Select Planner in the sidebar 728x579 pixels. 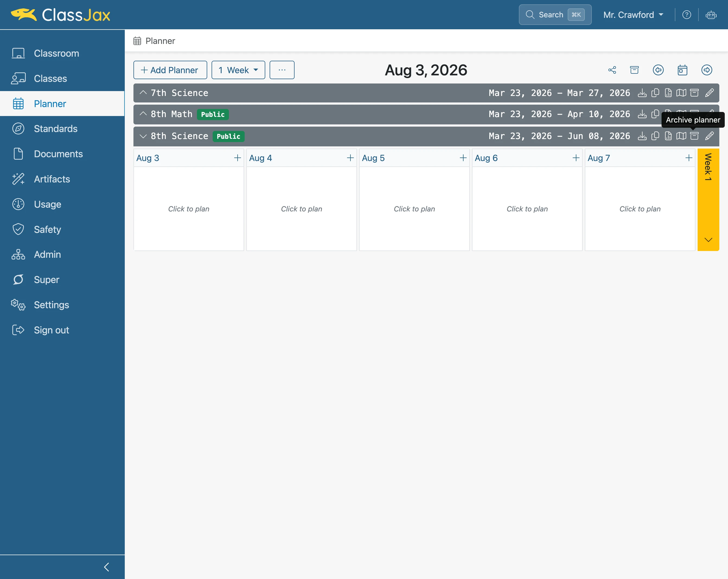(62, 104)
